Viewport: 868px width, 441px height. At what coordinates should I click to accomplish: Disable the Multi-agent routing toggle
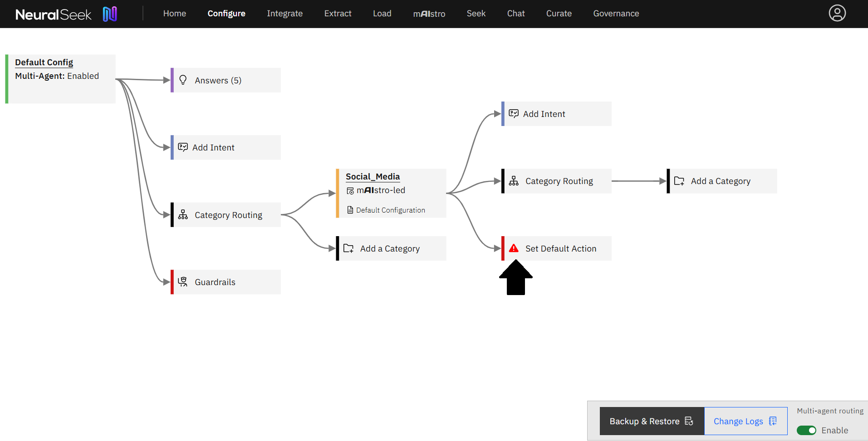806,430
